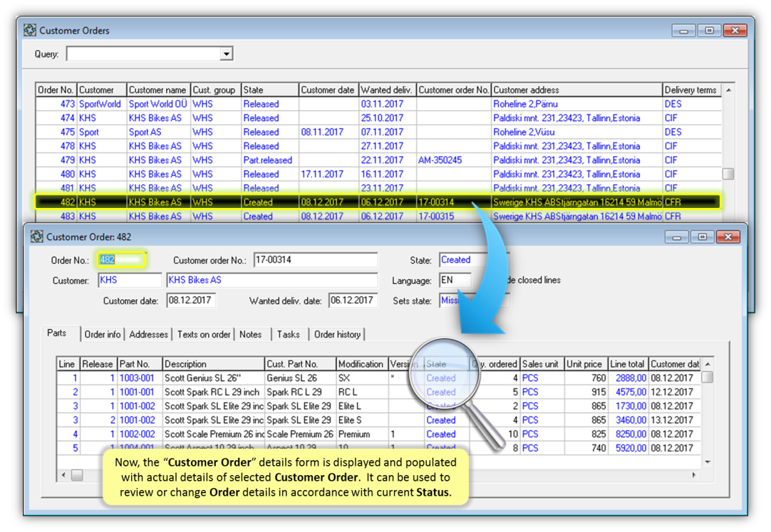Sort parts by Description column header

coord(213,364)
